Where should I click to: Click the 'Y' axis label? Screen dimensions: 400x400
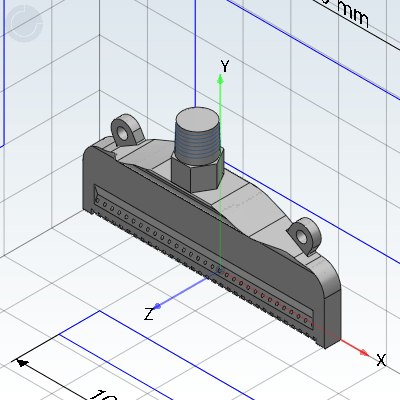point(225,66)
